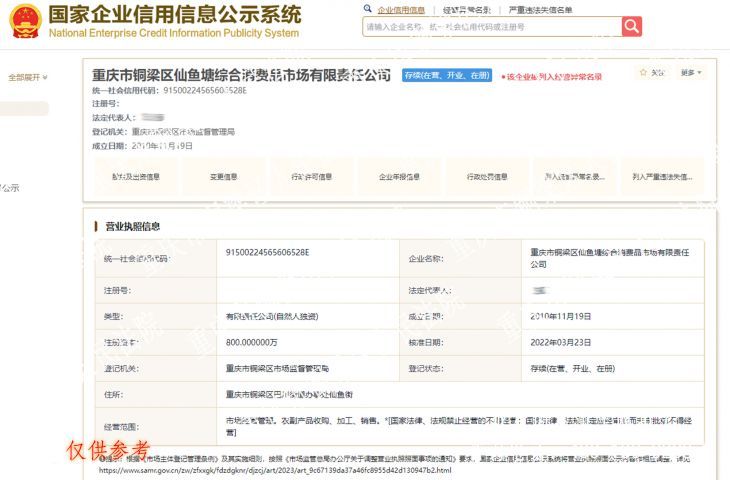This screenshot has height=480, width=730.
Task: Select the 经营异常名录 search tab
Action: [x=466, y=10]
